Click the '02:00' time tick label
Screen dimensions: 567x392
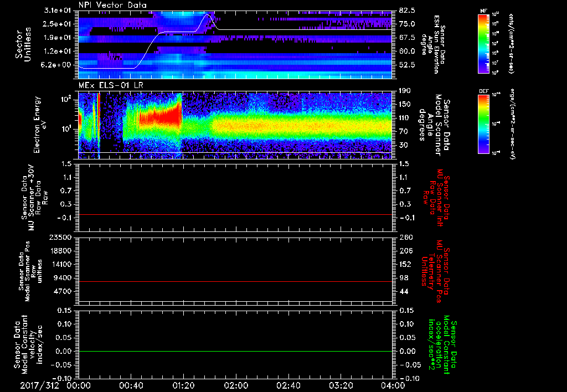[x=235, y=385]
